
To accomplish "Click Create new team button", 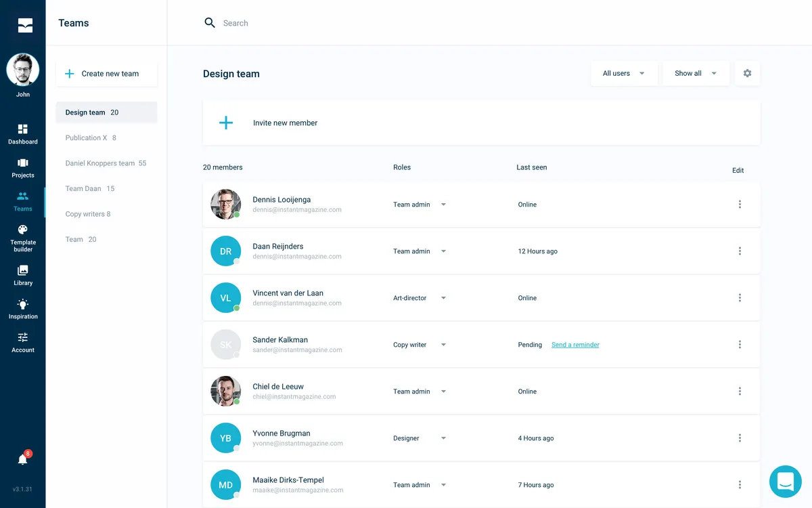I will (106, 74).
